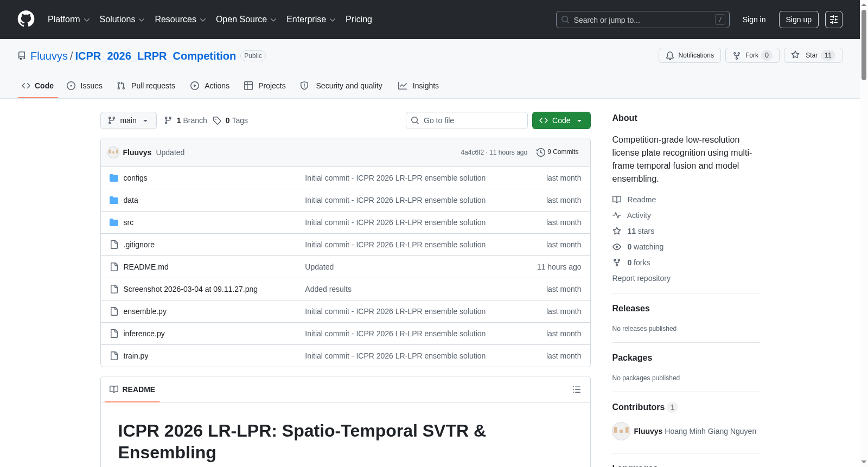
Task: Click the Added results commit message
Action: coord(328,289)
